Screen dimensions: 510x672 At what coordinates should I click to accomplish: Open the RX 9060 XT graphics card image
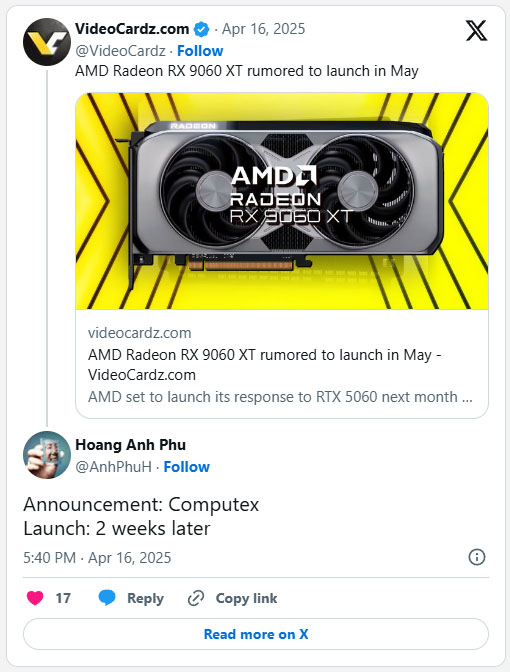tap(282, 201)
